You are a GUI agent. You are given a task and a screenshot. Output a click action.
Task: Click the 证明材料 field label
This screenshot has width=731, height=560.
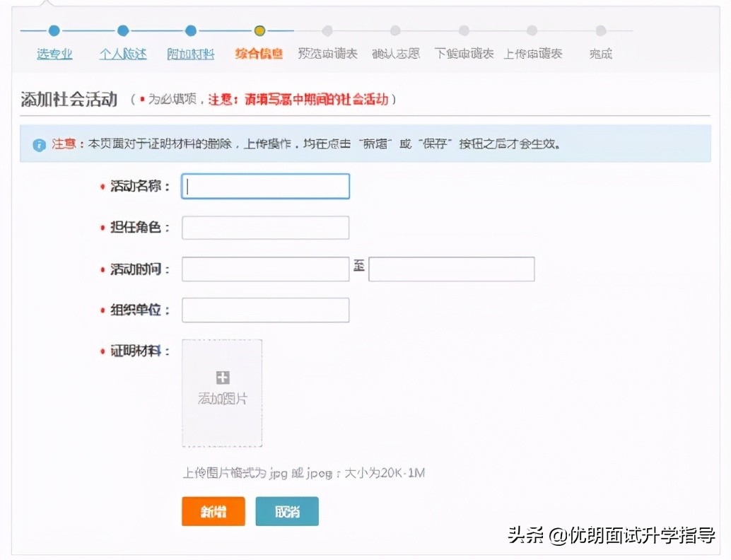click(139, 351)
